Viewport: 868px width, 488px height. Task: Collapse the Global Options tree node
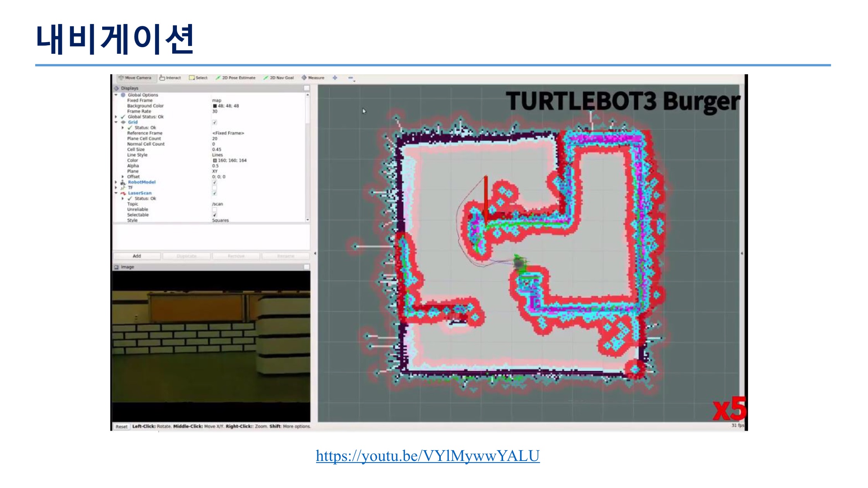point(116,95)
